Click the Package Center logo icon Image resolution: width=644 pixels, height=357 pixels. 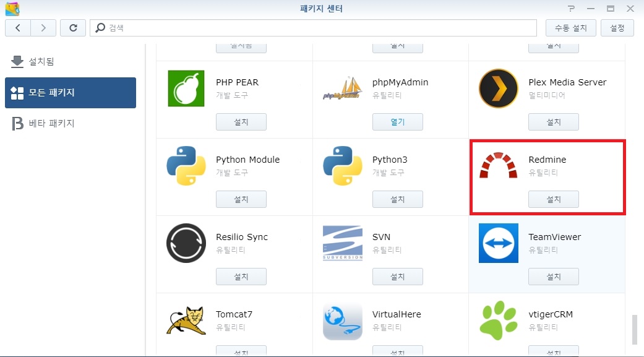click(12, 8)
